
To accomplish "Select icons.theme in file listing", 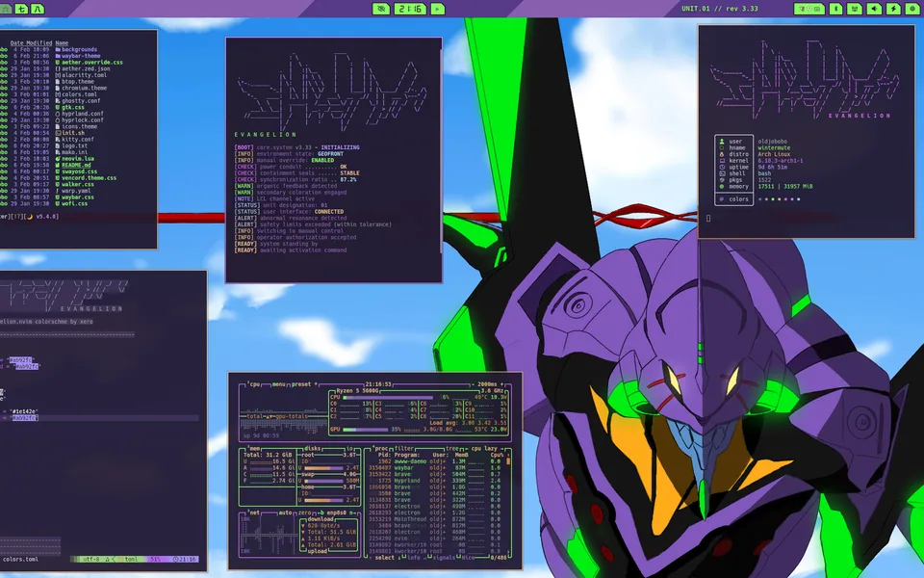I will (x=80, y=126).
